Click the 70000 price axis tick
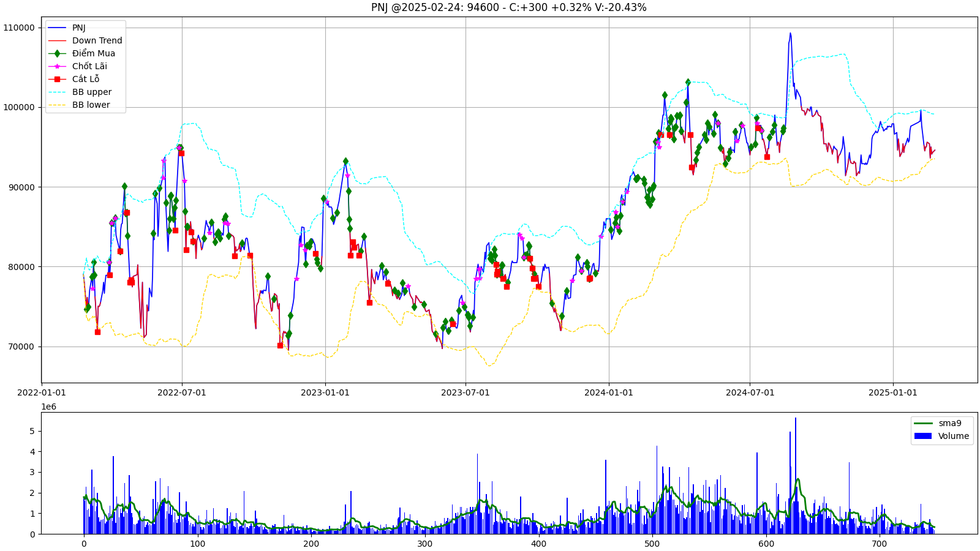This screenshot has width=980, height=551. tap(21, 347)
